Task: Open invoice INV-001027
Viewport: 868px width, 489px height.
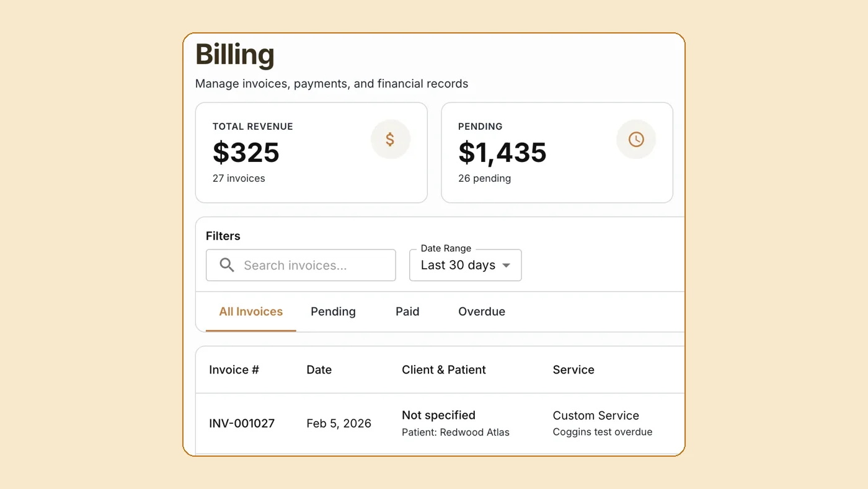Action: 242,423
